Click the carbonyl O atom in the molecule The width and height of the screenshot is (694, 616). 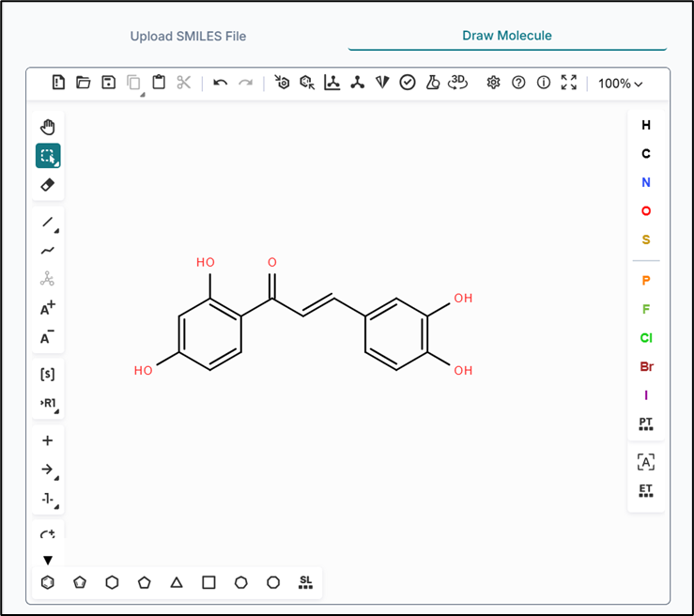point(272,263)
